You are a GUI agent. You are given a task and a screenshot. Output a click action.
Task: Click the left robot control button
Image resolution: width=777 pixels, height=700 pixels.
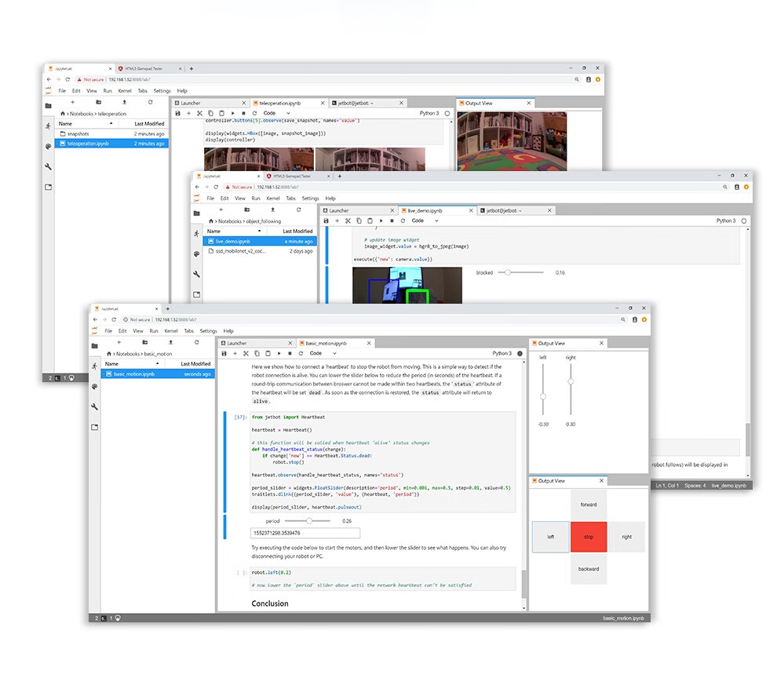(550, 537)
